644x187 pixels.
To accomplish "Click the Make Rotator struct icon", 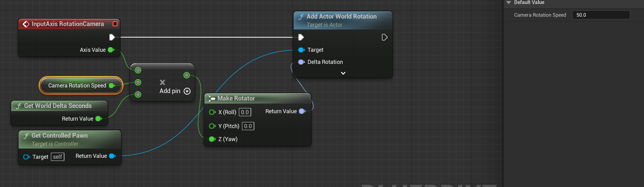I will [x=212, y=99].
